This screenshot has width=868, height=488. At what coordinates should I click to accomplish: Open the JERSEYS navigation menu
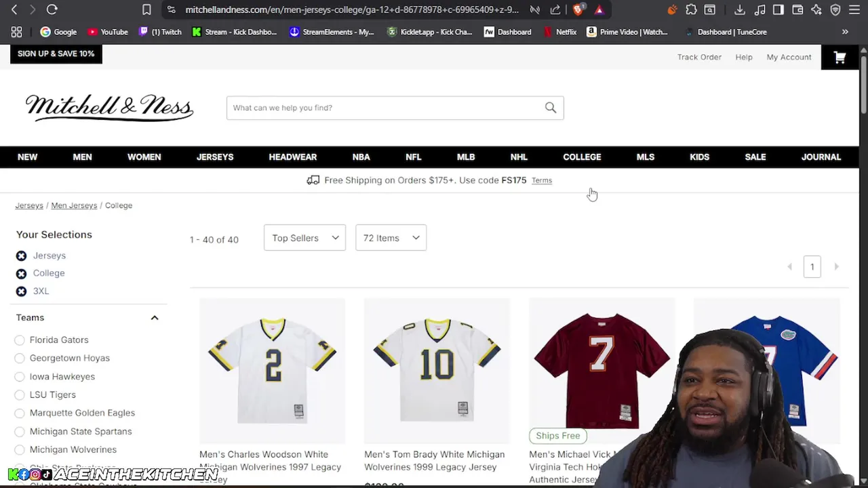(215, 157)
